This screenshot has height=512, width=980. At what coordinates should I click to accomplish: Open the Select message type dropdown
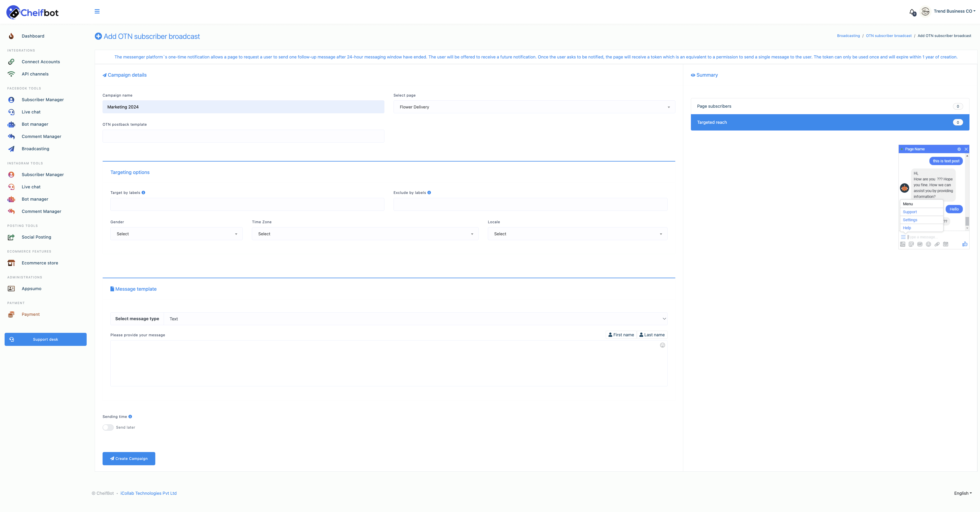point(415,319)
